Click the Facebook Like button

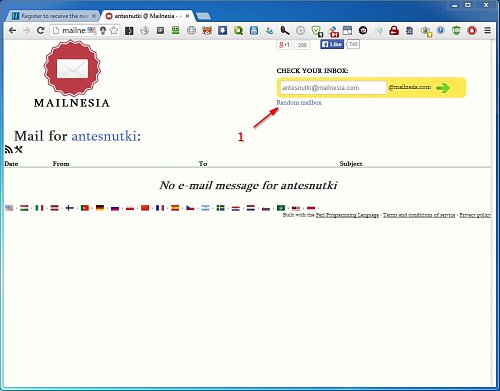[x=332, y=44]
